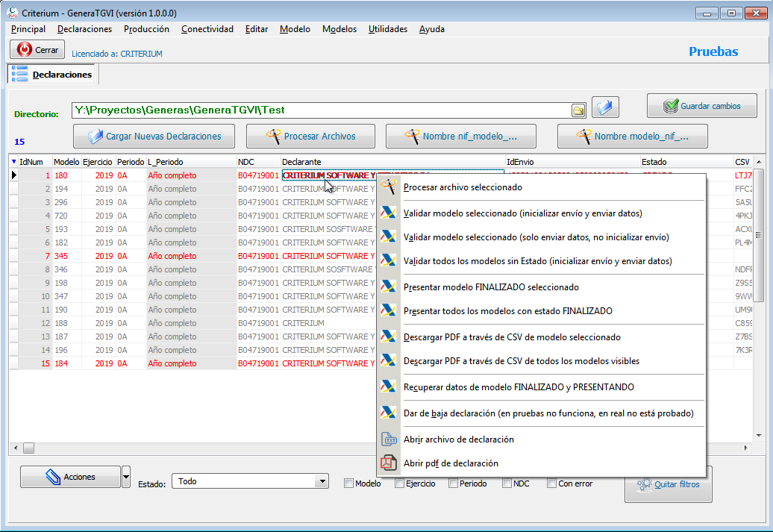Screen dimensions: 773x532
Task: Open the Estado dropdown showing Todo
Action: click(x=251, y=481)
